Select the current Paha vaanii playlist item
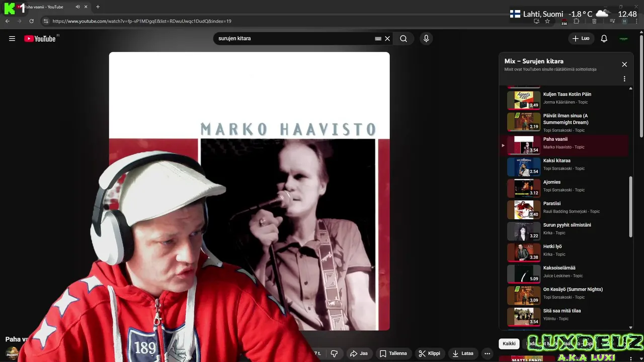The image size is (644, 362). coord(564,146)
